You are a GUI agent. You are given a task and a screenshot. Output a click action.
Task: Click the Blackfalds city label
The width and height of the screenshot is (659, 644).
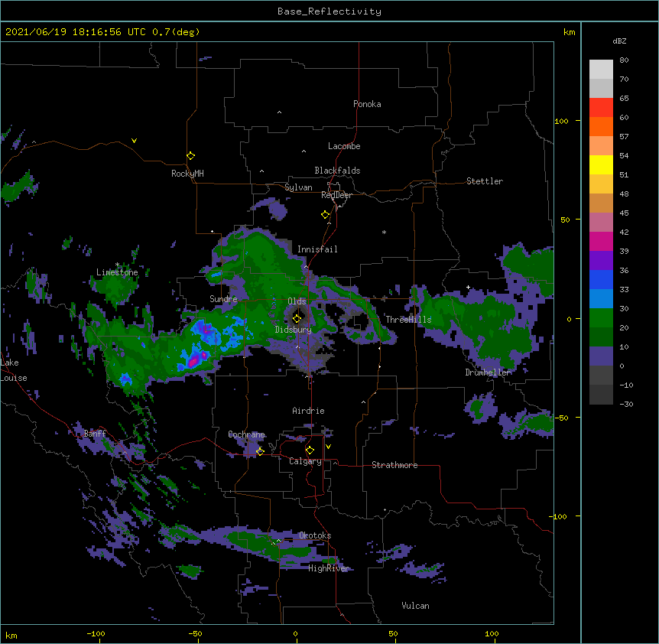point(337,171)
